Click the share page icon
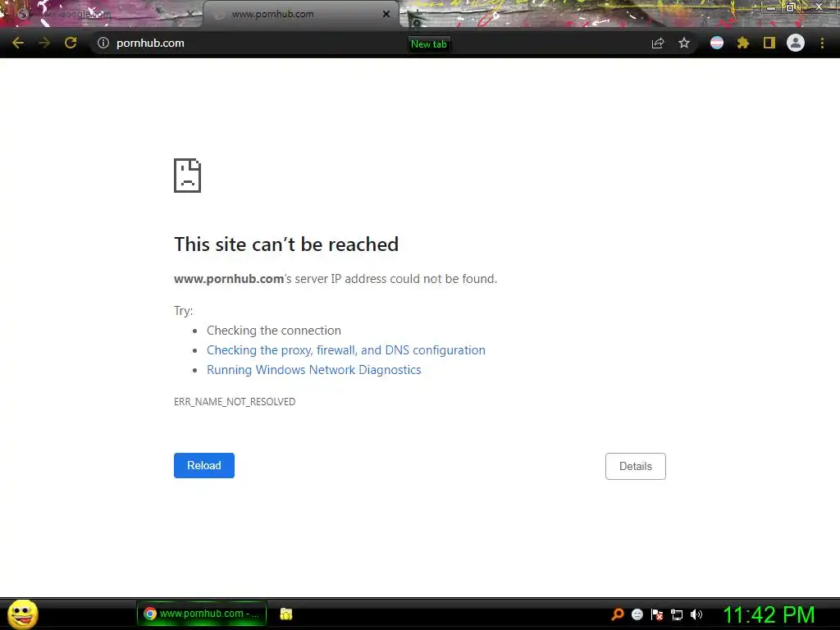Viewport: 840px width, 630px height. click(658, 43)
